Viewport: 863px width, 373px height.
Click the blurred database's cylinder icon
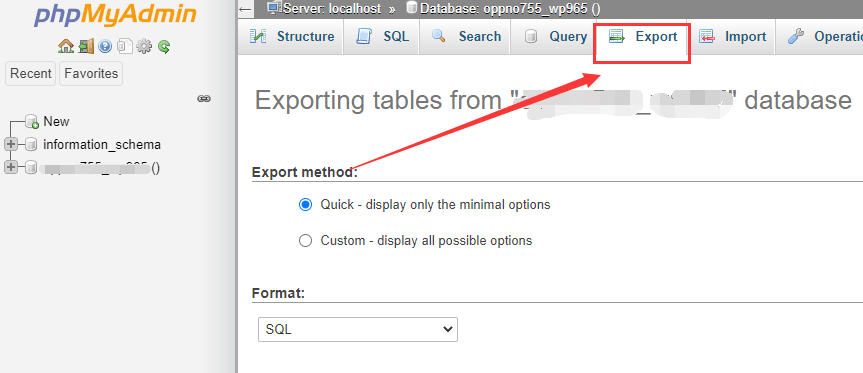coord(31,167)
